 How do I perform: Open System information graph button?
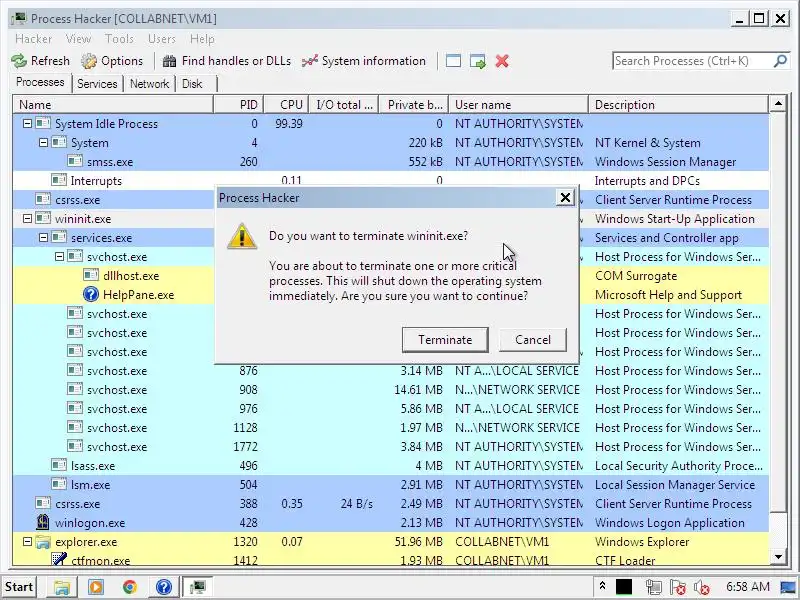pos(363,61)
